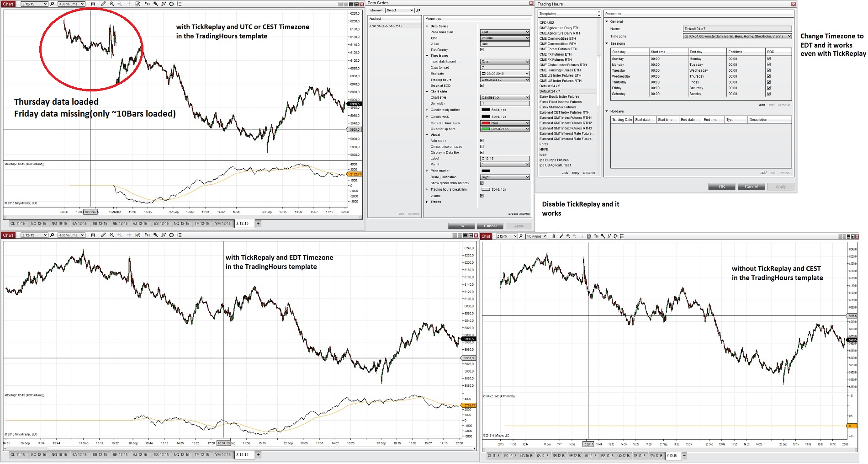Zoom in on the lower-left chart
The height and width of the screenshot is (464, 868).
point(112,235)
